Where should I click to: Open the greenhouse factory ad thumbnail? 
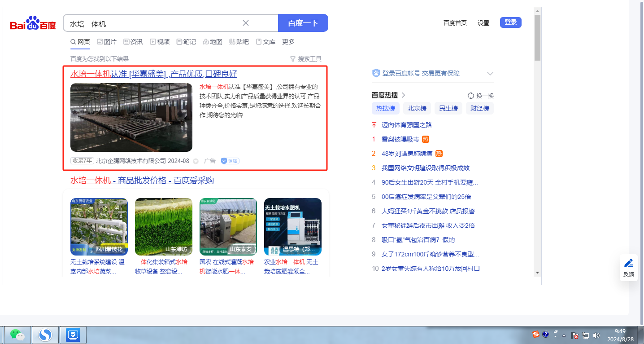(131, 118)
